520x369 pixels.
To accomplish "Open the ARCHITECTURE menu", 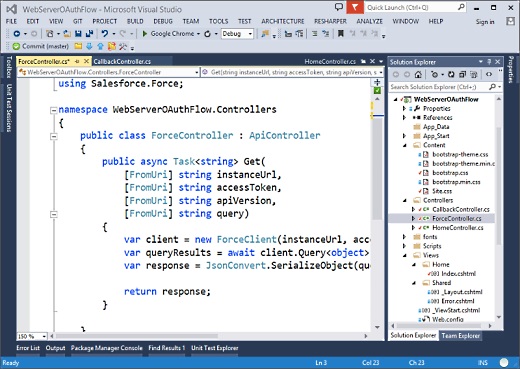I will click(x=283, y=21).
